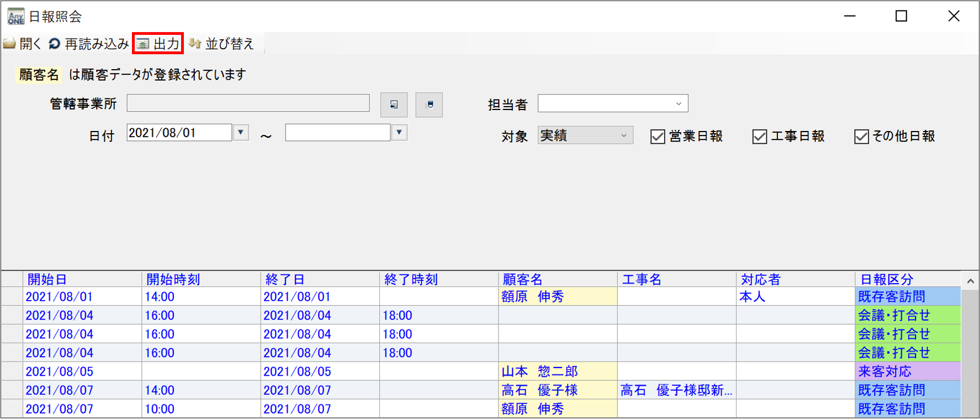
Task: Click the office clear icon button
Action: 429,104
